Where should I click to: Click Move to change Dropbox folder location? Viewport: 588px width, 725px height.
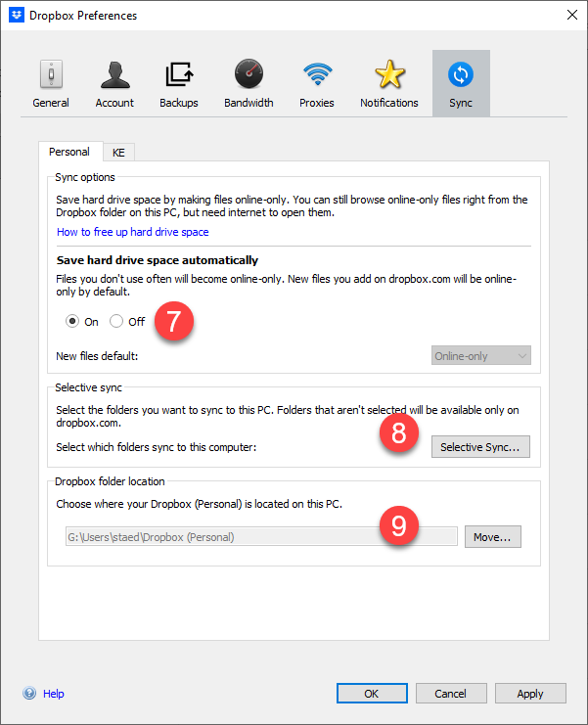[x=493, y=536]
